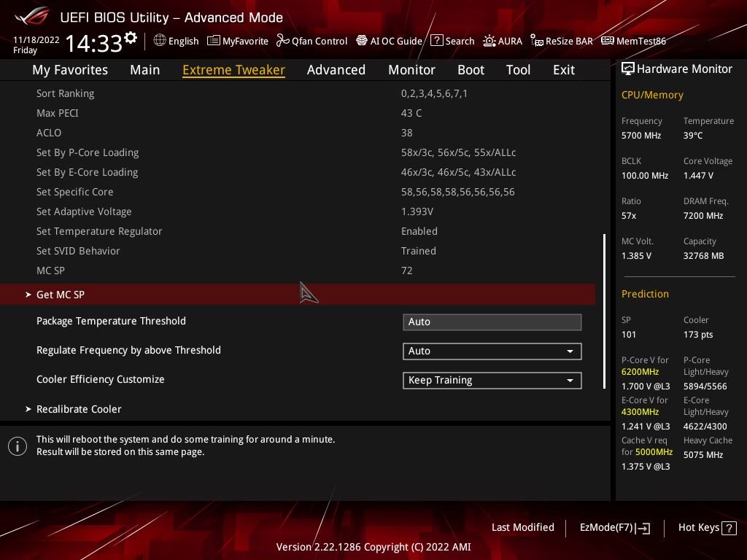Click the 32768 MB capacity value
Screen dimensions: 747x560
point(704,256)
